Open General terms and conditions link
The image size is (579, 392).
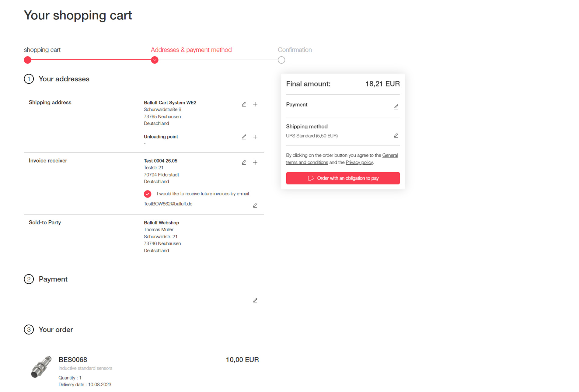(342, 159)
